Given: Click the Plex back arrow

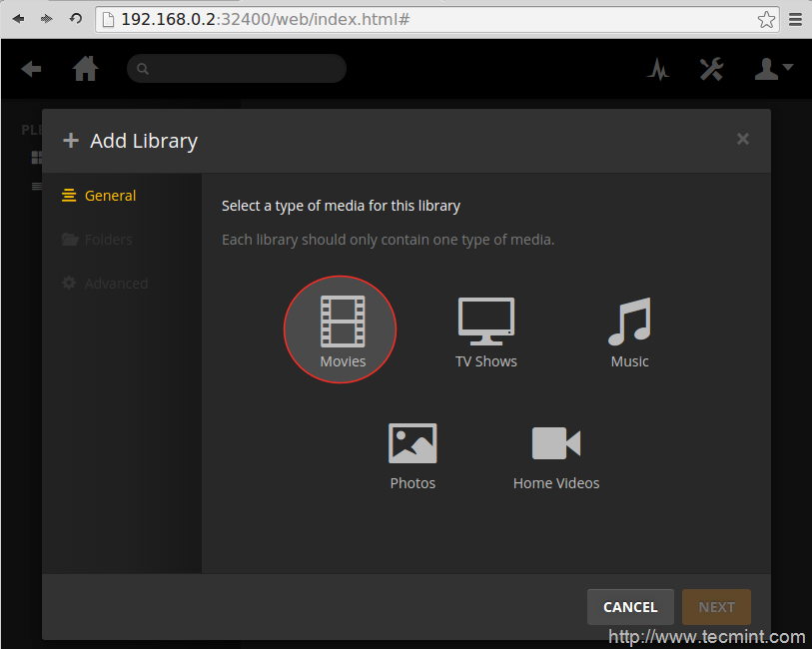Looking at the screenshot, I should 32,69.
